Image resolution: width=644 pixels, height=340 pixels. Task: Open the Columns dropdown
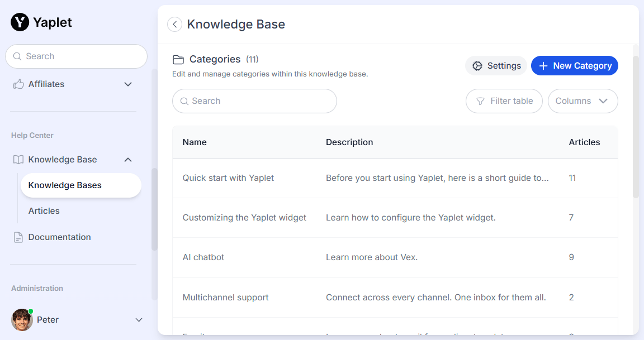[x=583, y=101]
